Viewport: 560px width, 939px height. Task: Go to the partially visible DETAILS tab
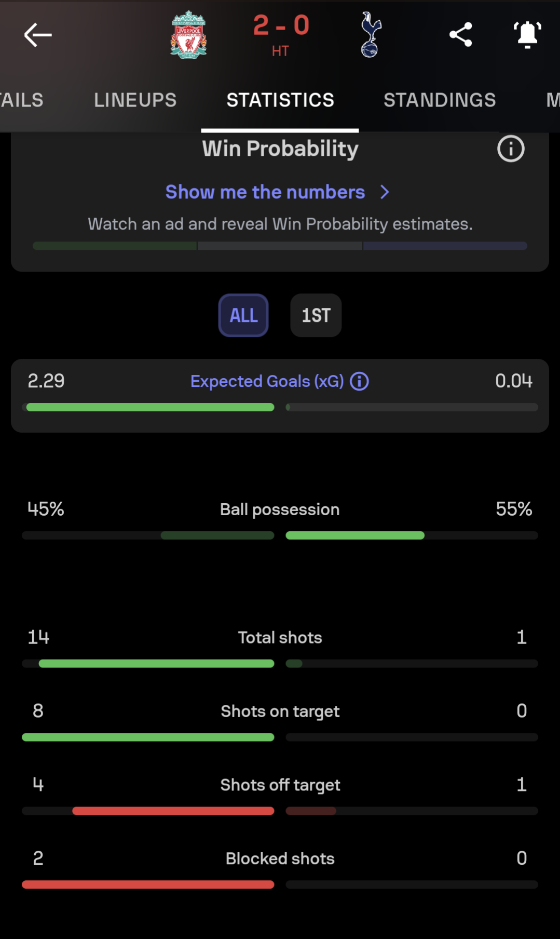point(22,100)
